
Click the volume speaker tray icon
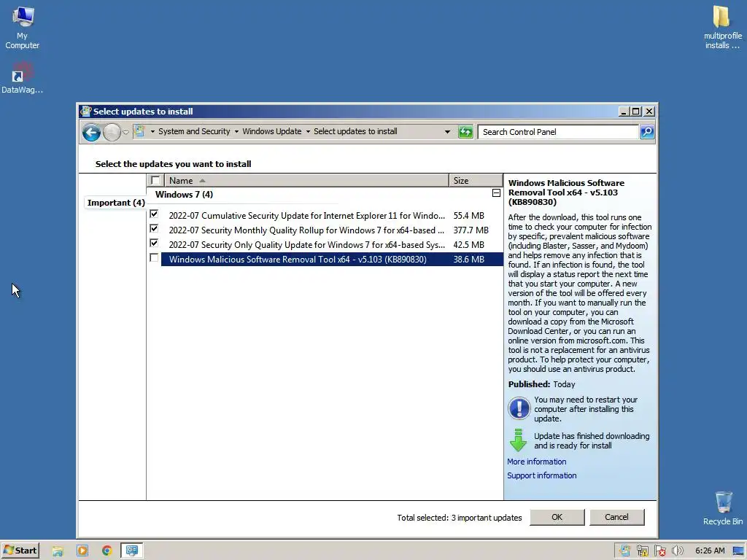tap(677, 551)
